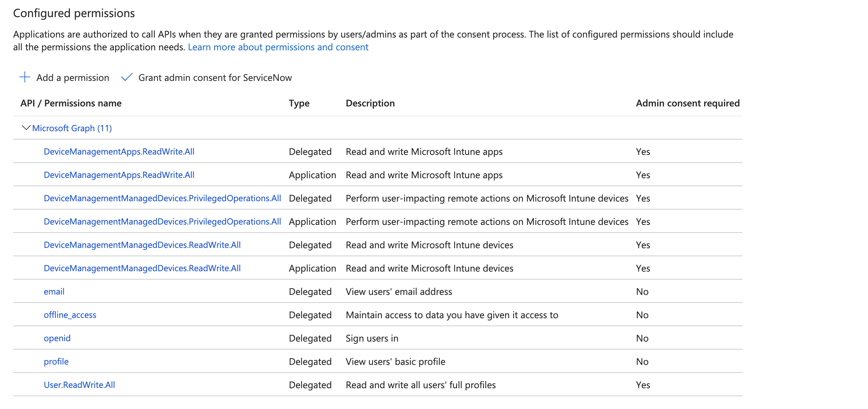Click the Delegated type in the offline_access row
This screenshot has height=409, width=868.
coord(310,315)
